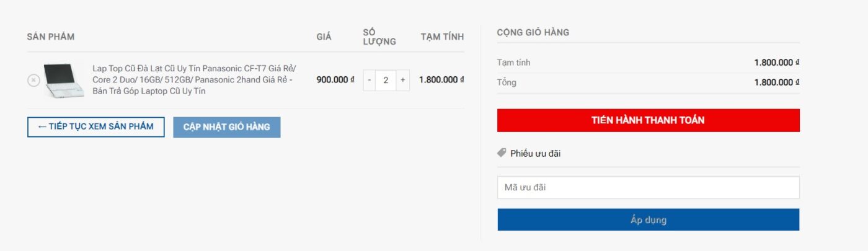Click Cập nhật giỏ hàng button

pyautogui.click(x=227, y=127)
